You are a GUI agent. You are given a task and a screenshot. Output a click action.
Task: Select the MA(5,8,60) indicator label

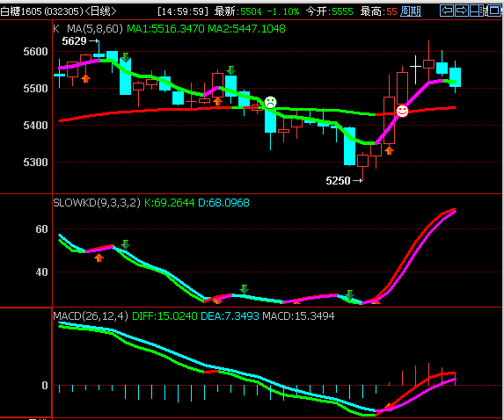[x=95, y=29]
